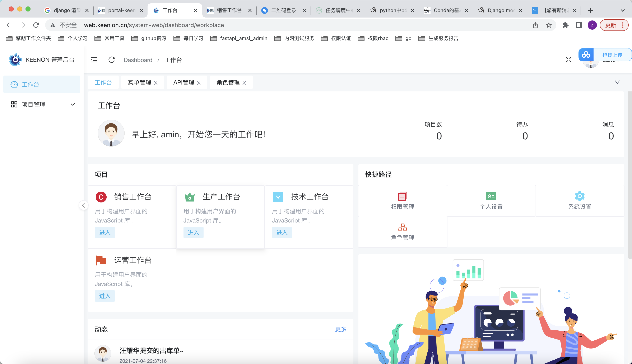Open browser extensions puzzle icon
This screenshot has width=632, height=364.
(x=565, y=25)
